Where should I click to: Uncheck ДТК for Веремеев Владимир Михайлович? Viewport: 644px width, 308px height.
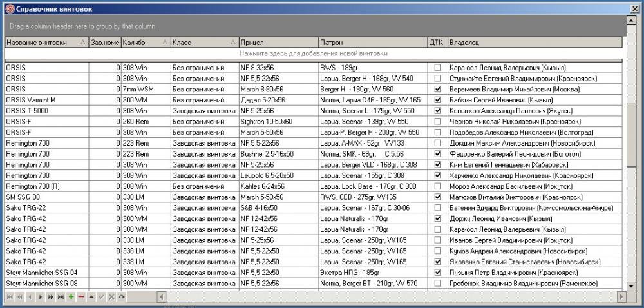438,89
